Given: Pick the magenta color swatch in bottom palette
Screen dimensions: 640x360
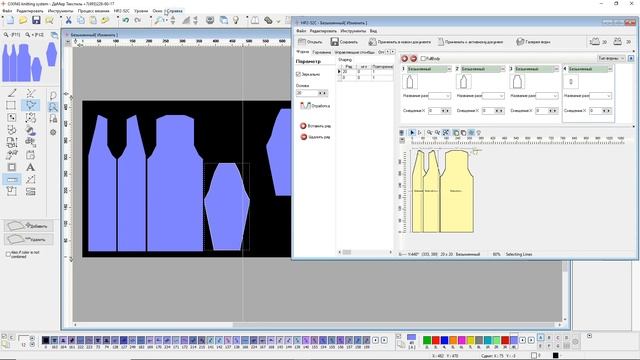Looking at the screenshot, I should (462, 340).
